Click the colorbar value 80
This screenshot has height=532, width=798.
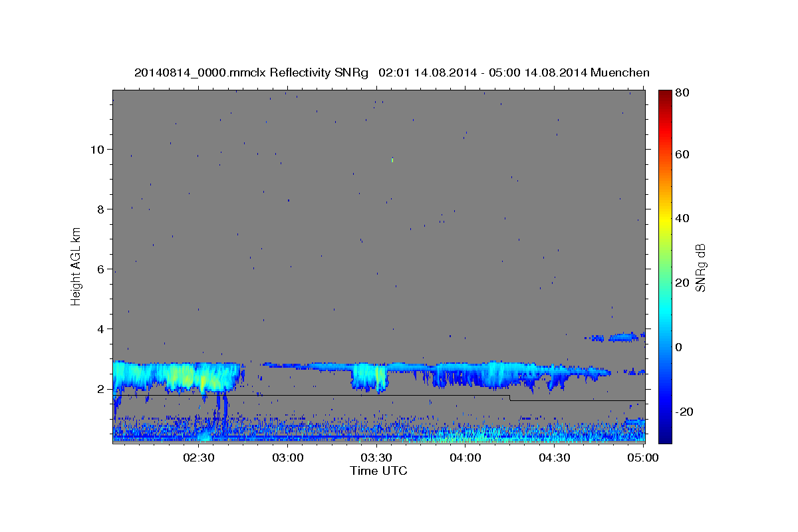(x=682, y=92)
